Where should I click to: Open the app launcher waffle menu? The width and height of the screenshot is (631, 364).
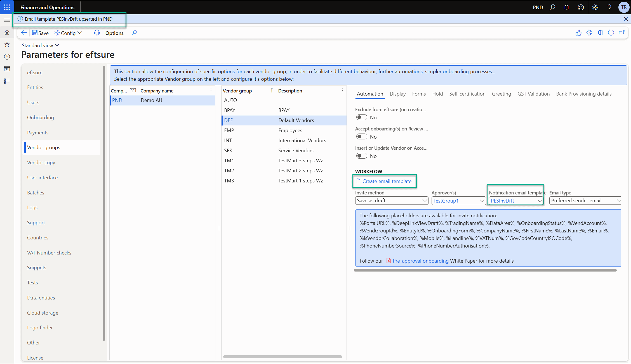pos(7,7)
